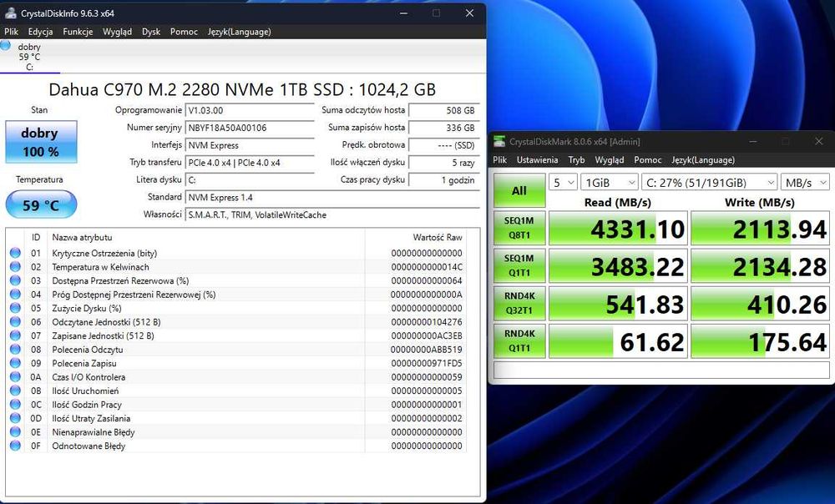This screenshot has height=504, width=835.
Task: Click status orb for attribute 0A Czas I/O Kontrolera
Action: coord(15,377)
